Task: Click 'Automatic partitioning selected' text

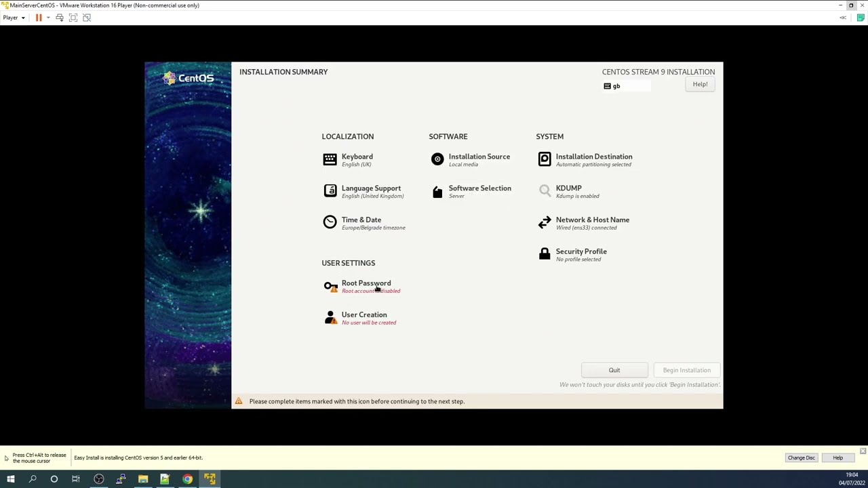Action: 593,165
